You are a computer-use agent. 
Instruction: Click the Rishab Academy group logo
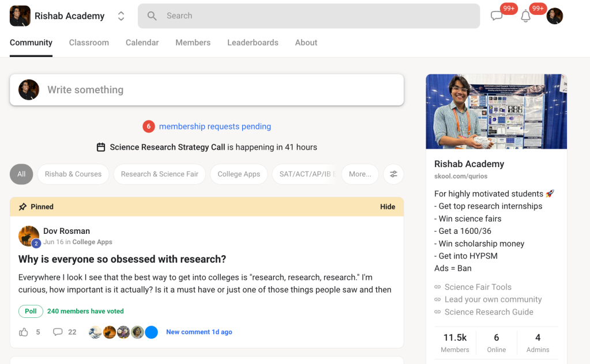20,16
